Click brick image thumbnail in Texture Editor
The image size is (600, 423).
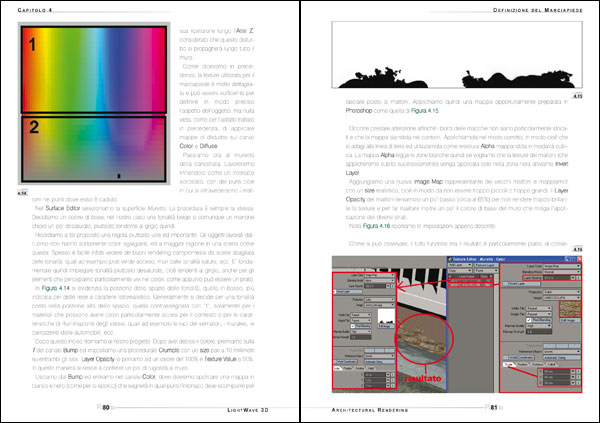(570, 309)
